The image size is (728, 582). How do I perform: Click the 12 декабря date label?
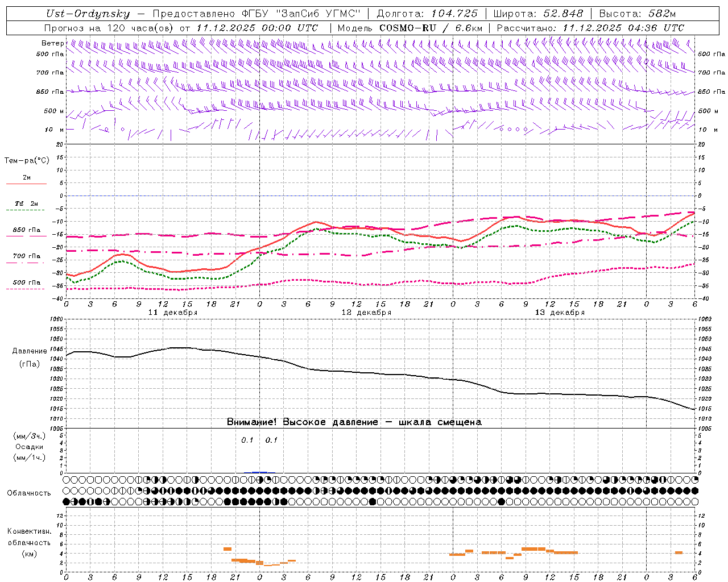366,313
